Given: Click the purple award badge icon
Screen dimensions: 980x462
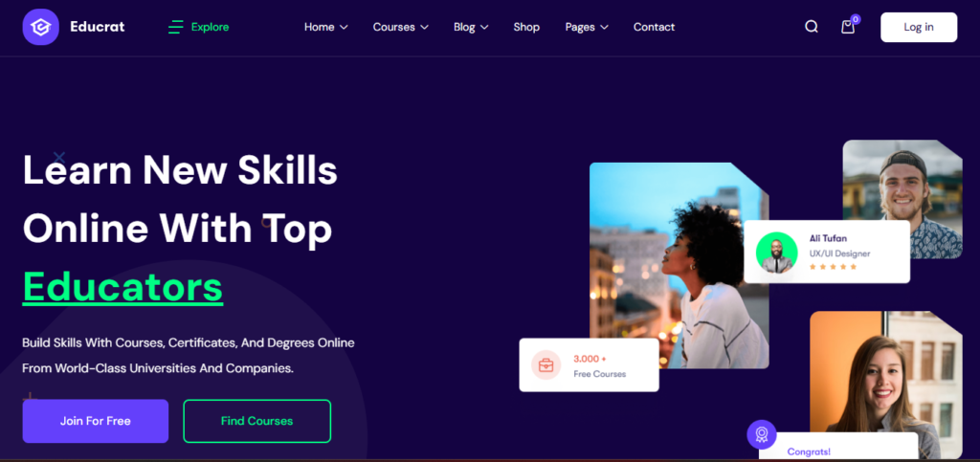Looking at the screenshot, I should point(761,434).
